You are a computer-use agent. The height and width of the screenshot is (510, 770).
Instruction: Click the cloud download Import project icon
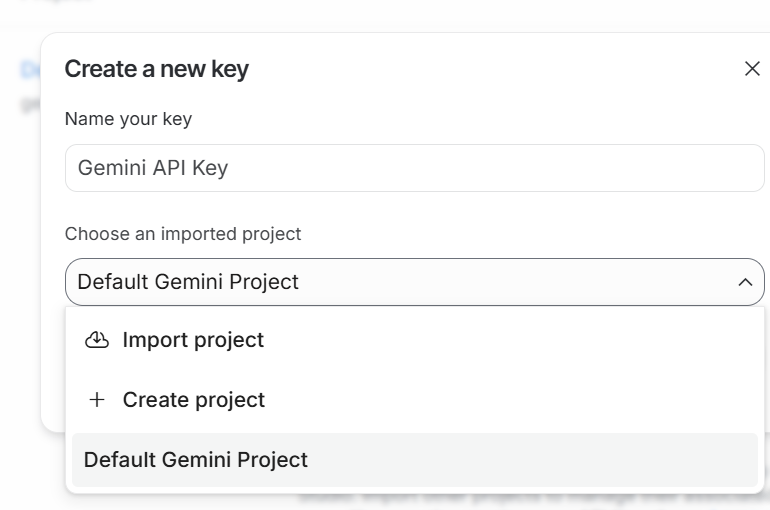point(97,340)
